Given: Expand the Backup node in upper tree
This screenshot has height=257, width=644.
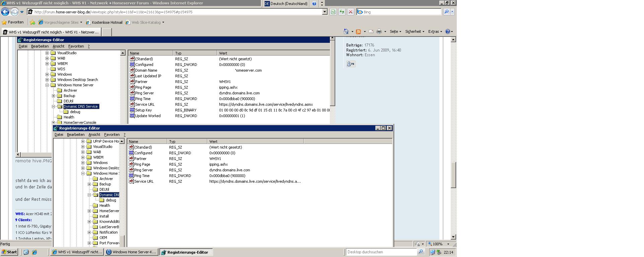Looking at the screenshot, I should point(54,96).
